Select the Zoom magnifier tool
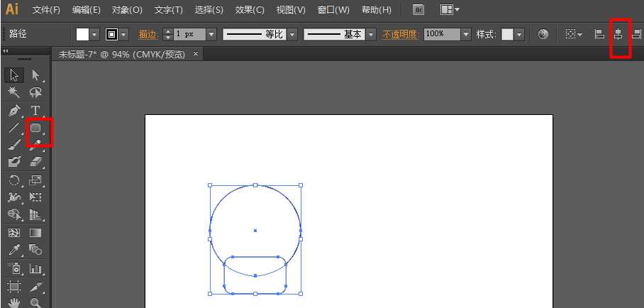644x308 pixels. click(x=35, y=302)
